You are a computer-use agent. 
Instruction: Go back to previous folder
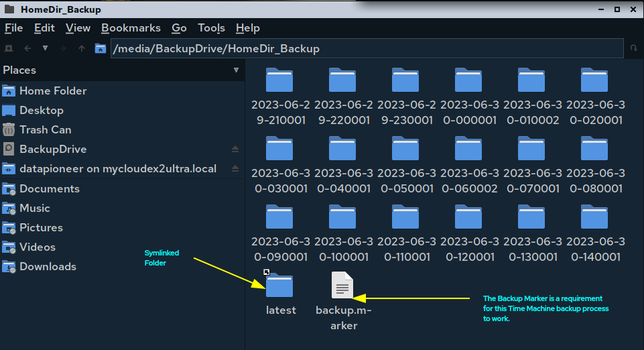27,48
